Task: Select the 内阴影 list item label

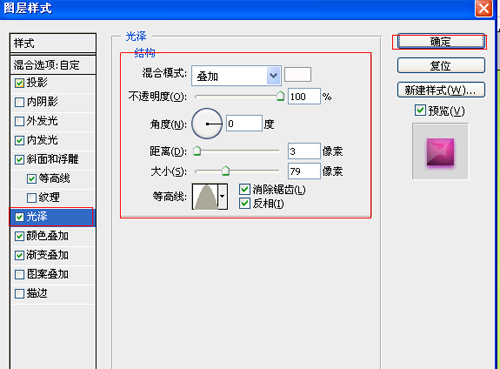Action: (42, 101)
